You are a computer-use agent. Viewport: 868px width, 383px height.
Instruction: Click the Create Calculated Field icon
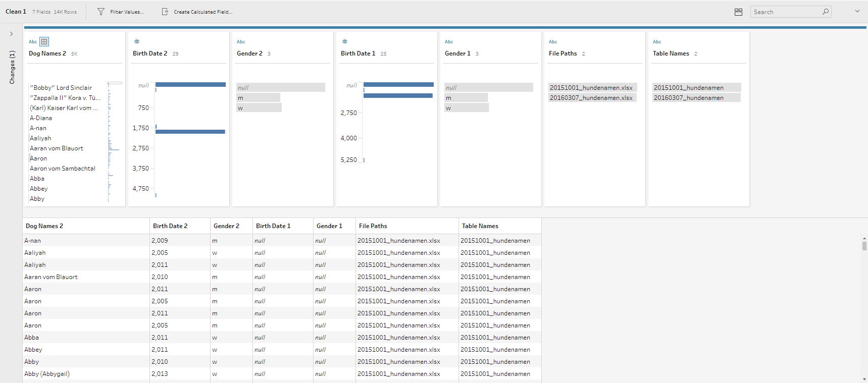165,12
